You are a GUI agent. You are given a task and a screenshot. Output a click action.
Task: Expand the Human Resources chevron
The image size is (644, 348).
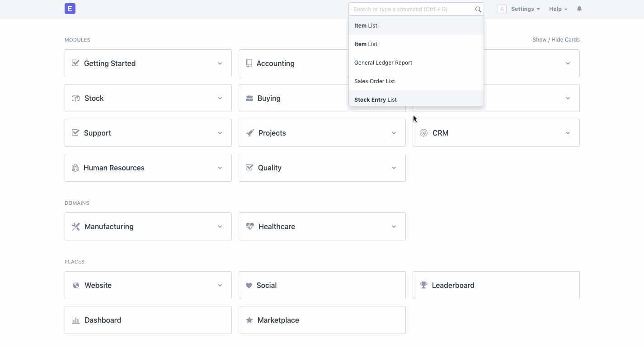point(220,168)
